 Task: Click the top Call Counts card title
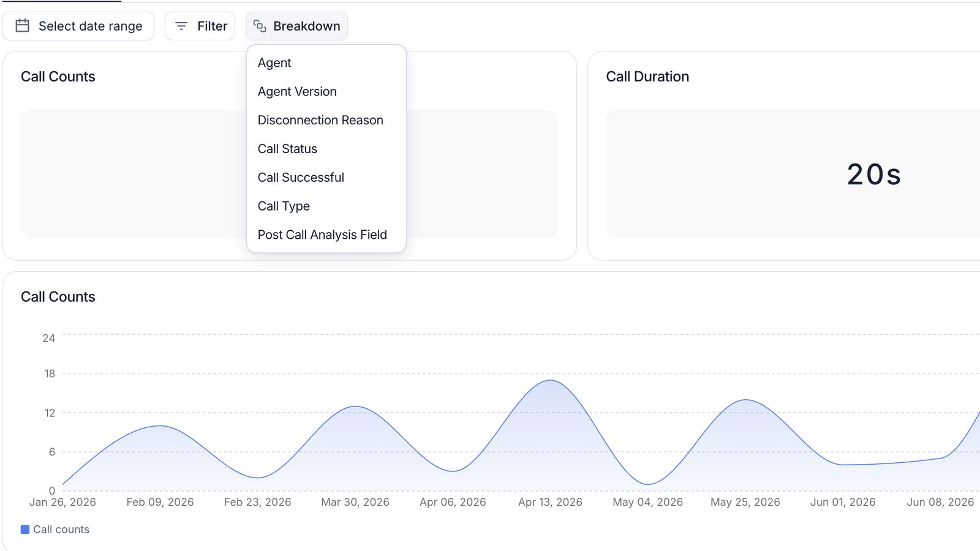coord(58,77)
